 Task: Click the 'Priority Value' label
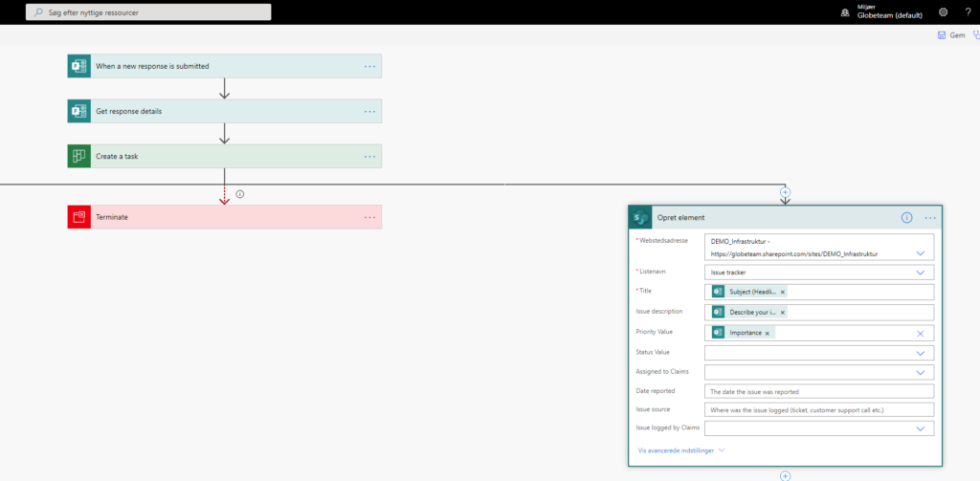tap(657, 332)
